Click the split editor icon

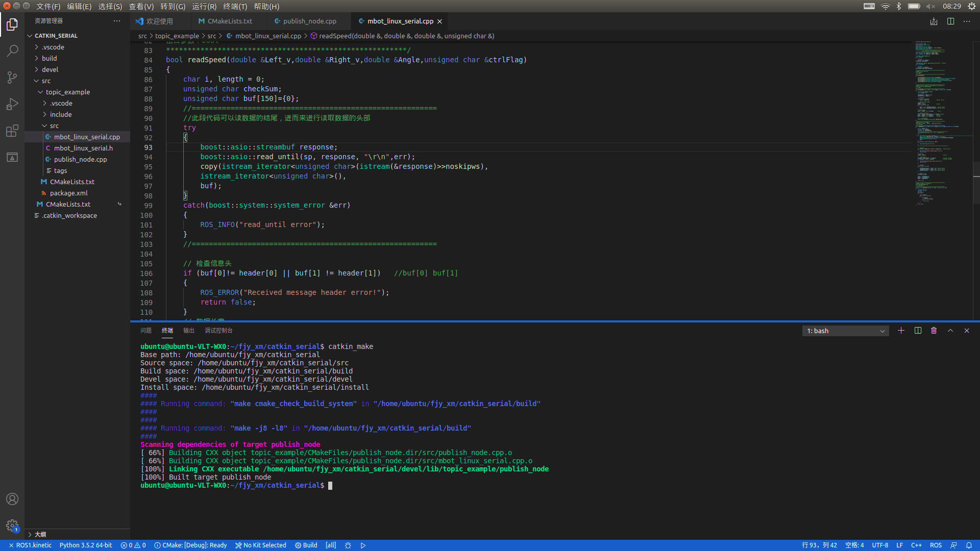coord(950,21)
